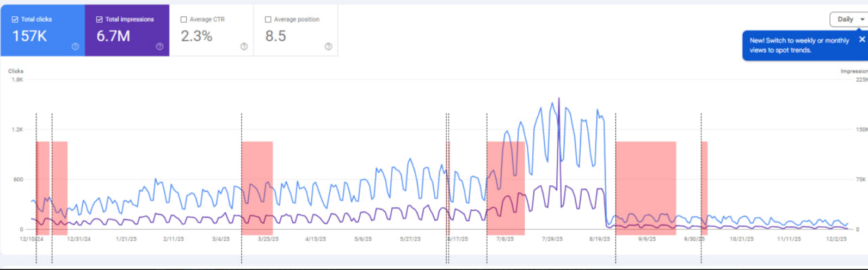Open help icon on Average position card
Viewport: 868px width, 270px height.
pos(328,47)
